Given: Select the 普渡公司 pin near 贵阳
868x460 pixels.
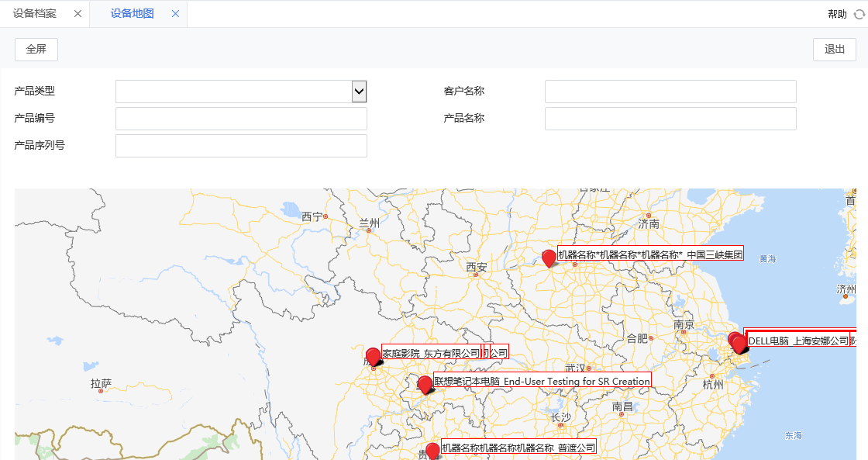Looking at the screenshot, I should click(x=432, y=450).
